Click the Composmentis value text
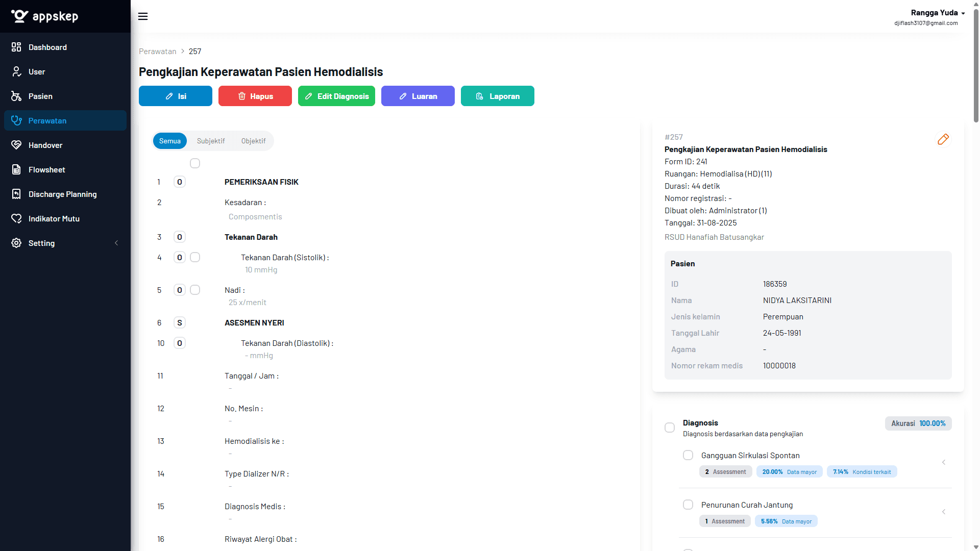Image resolution: width=980 pixels, height=551 pixels. click(x=255, y=217)
